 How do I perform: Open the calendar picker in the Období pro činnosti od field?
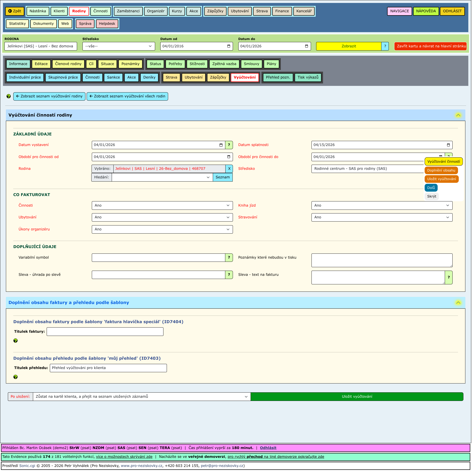coord(229,157)
